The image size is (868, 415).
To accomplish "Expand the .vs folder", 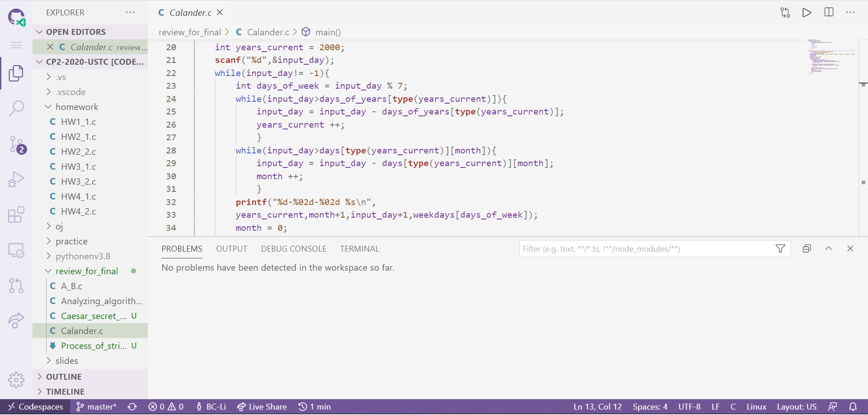I will (90, 77).
